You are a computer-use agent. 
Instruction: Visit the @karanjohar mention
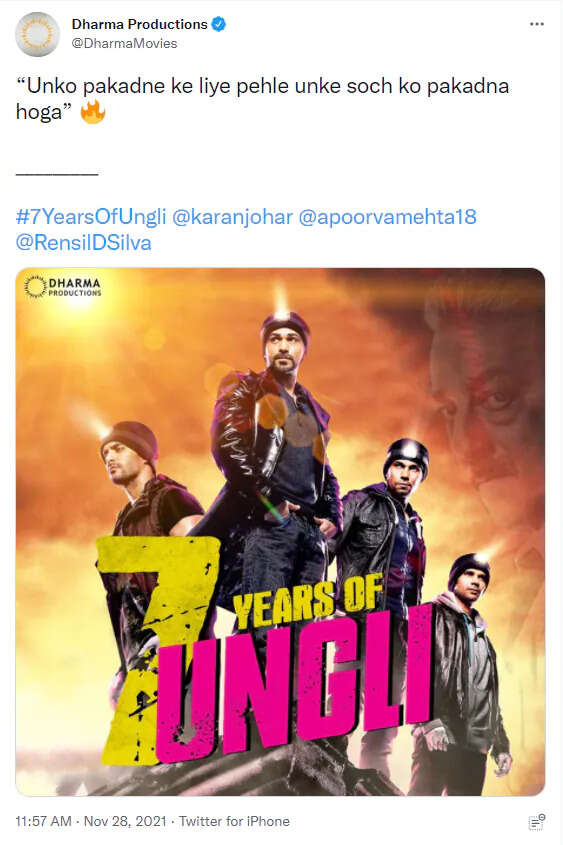tap(232, 217)
